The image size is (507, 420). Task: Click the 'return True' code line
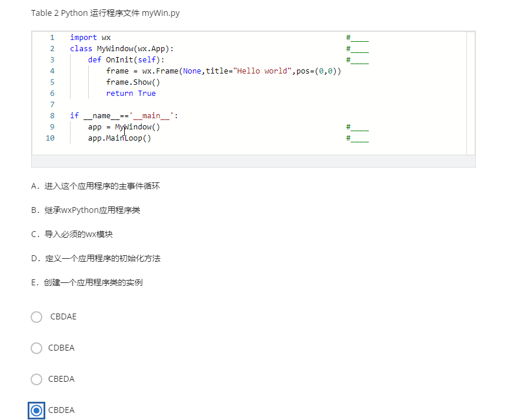tap(131, 94)
